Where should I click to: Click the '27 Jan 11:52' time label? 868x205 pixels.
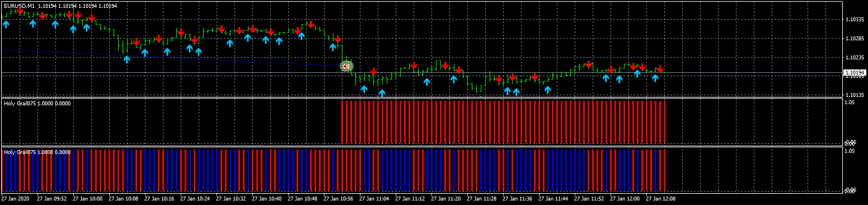click(x=589, y=198)
